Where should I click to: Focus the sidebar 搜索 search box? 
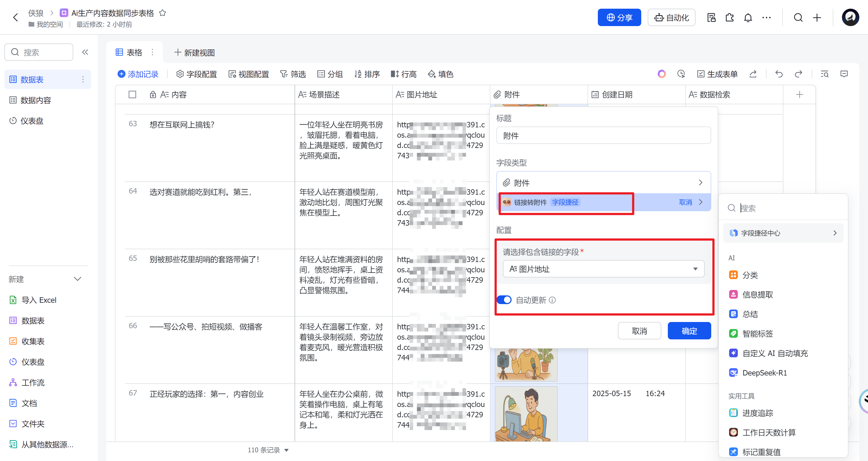pyautogui.click(x=39, y=52)
